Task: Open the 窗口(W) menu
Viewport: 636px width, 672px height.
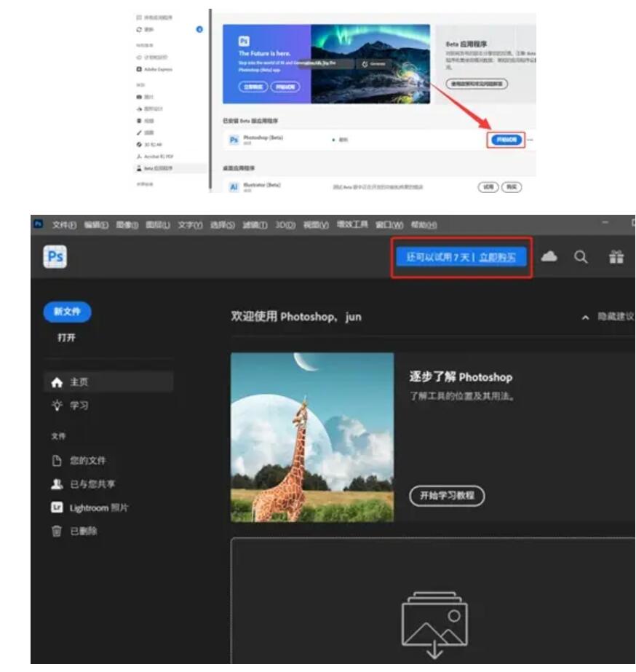Action: (389, 224)
